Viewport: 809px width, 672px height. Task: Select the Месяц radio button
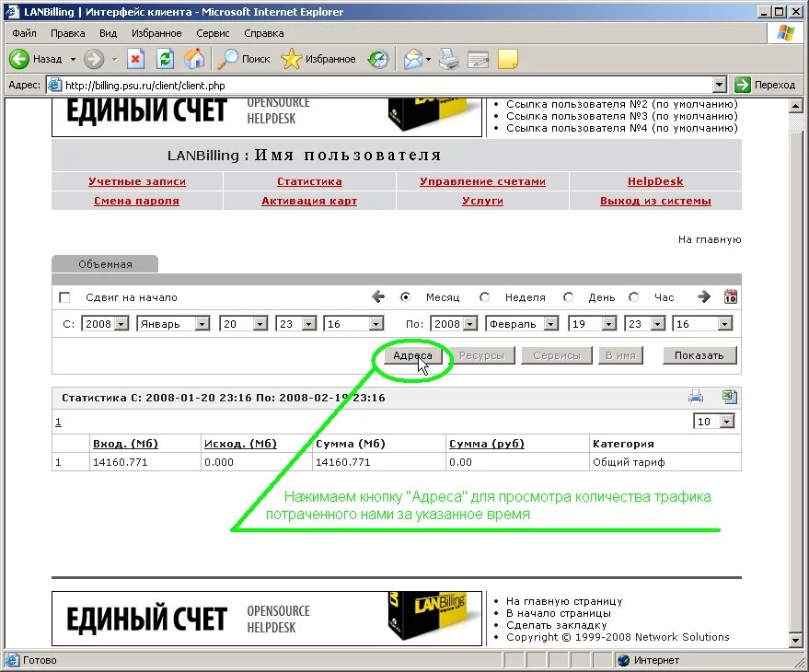(x=405, y=296)
